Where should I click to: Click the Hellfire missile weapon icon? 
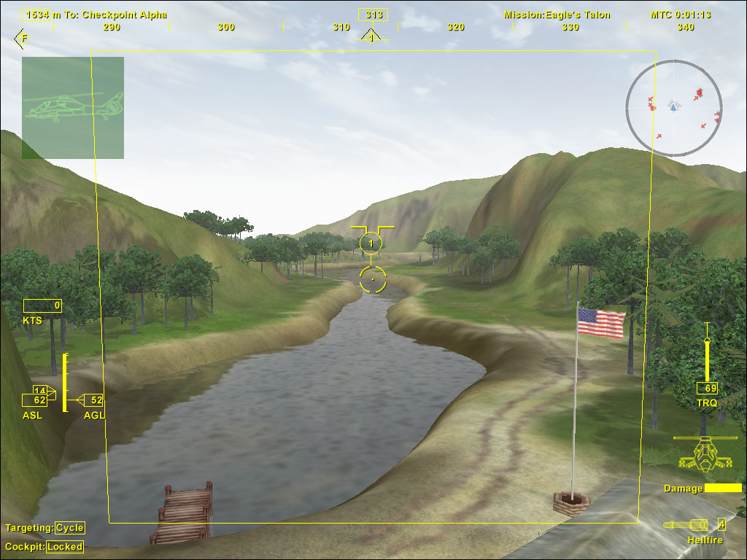[x=687, y=524]
